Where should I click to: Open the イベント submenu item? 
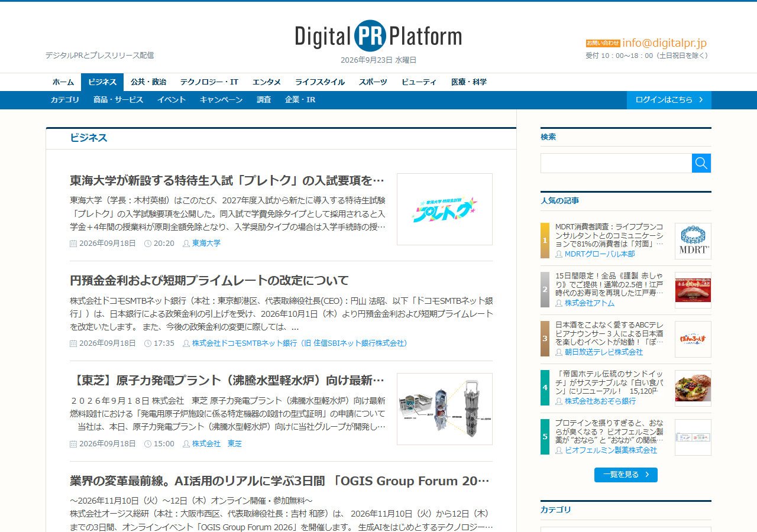(x=172, y=100)
